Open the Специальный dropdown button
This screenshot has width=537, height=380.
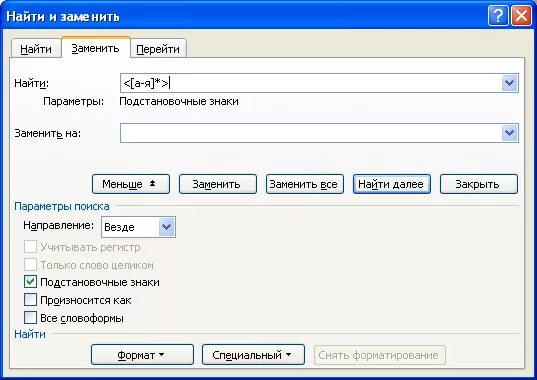(x=253, y=355)
